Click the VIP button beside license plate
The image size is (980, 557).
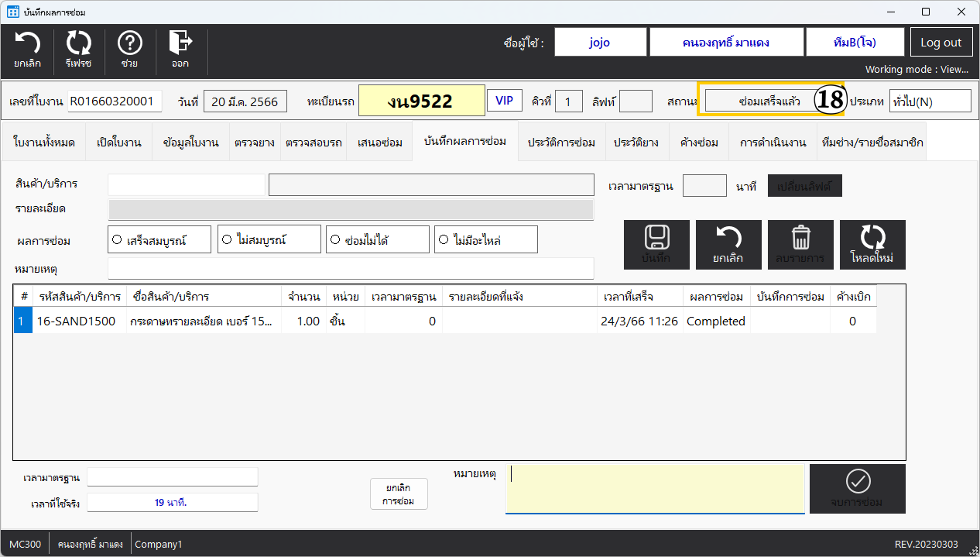tap(504, 101)
